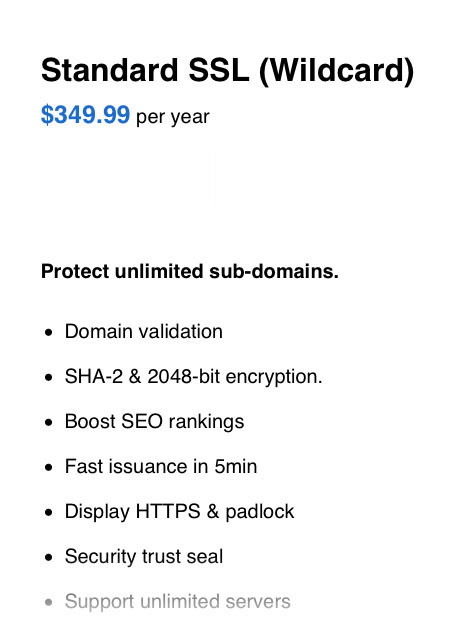Screen dimensions: 452x638
Task: Click the 'Domain validation' feature
Action: (144, 332)
